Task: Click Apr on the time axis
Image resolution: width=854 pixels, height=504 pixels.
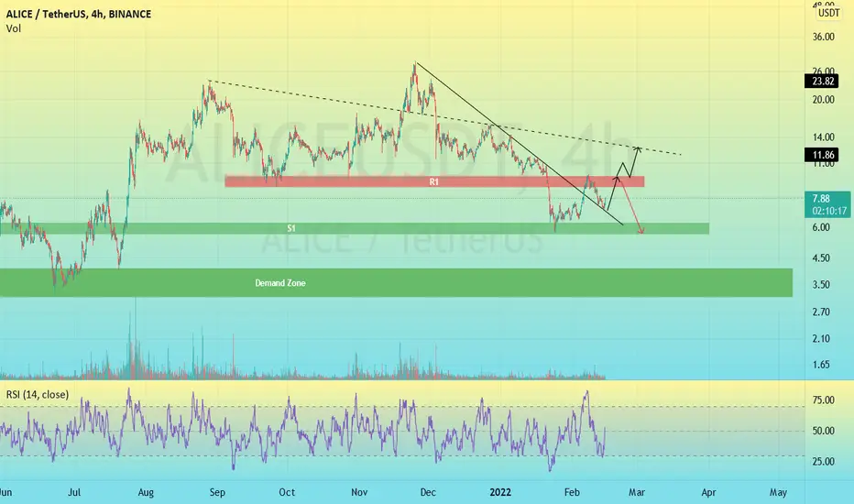Action: click(708, 492)
